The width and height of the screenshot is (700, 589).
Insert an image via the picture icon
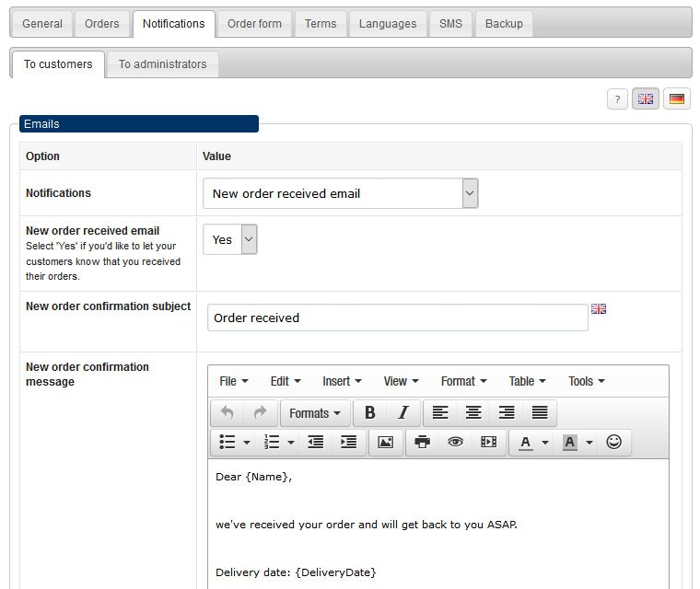pos(385,442)
